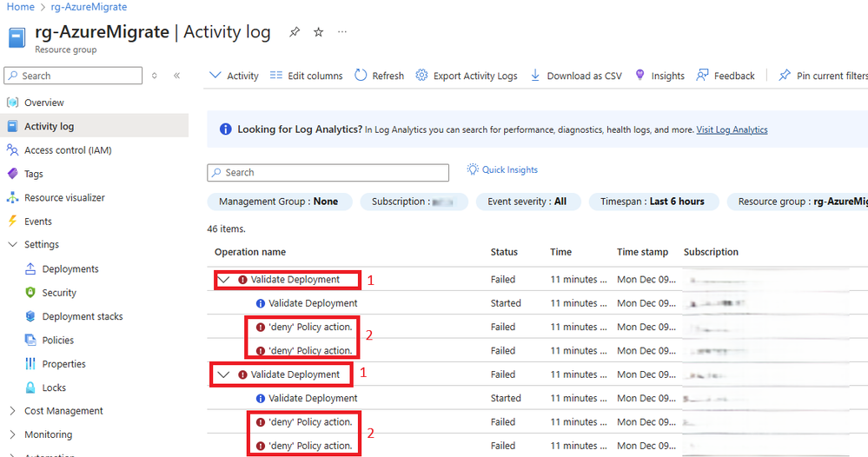Toggle sidebar sort arrows next to search box
The height and width of the screenshot is (457, 868).
pyautogui.click(x=155, y=76)
